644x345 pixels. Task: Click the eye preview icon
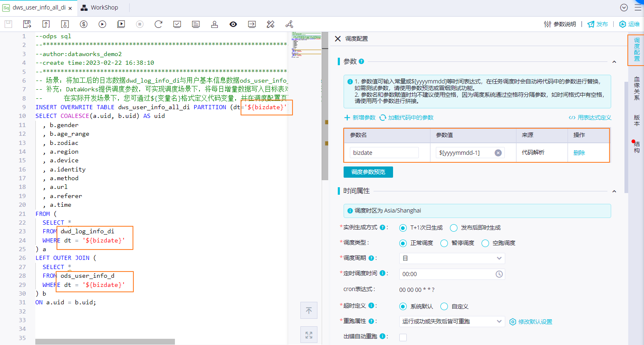click(233, 24)
